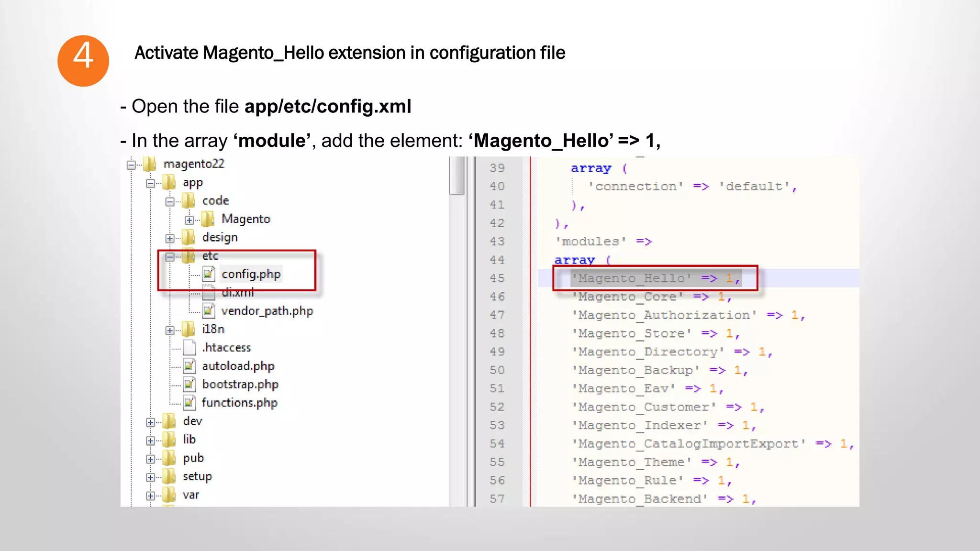Viewport: 980px width, 551px height.
Task: Click the magento22 folder icon
Action: pyautogui.click(x=150, y=164)
